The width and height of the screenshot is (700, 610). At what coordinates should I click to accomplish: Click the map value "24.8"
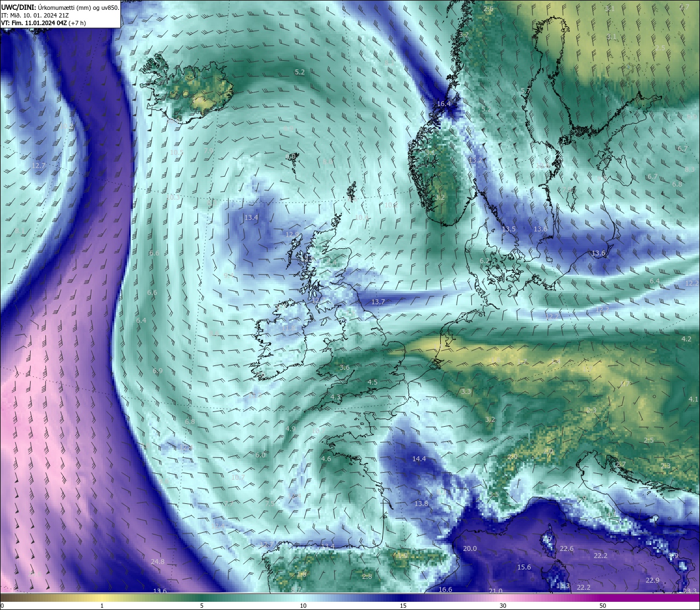[x=157, y=561]
